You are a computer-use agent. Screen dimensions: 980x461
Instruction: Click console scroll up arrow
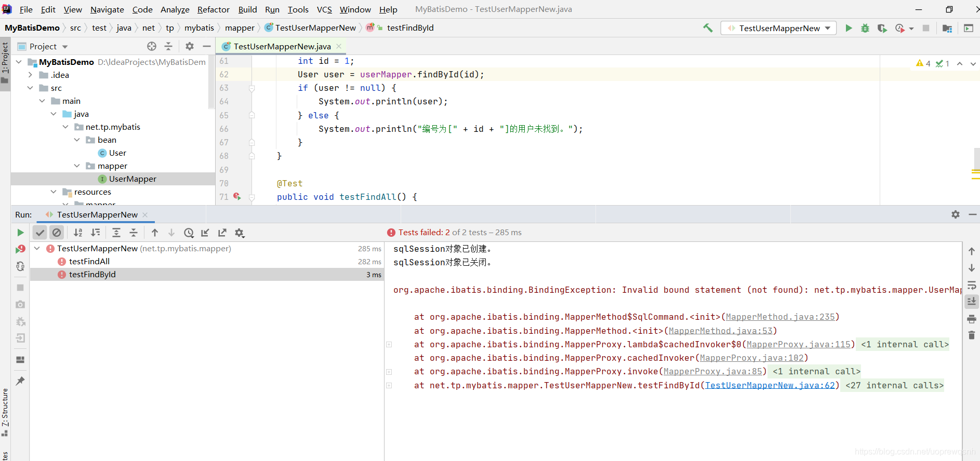click(x=972, y=251)
